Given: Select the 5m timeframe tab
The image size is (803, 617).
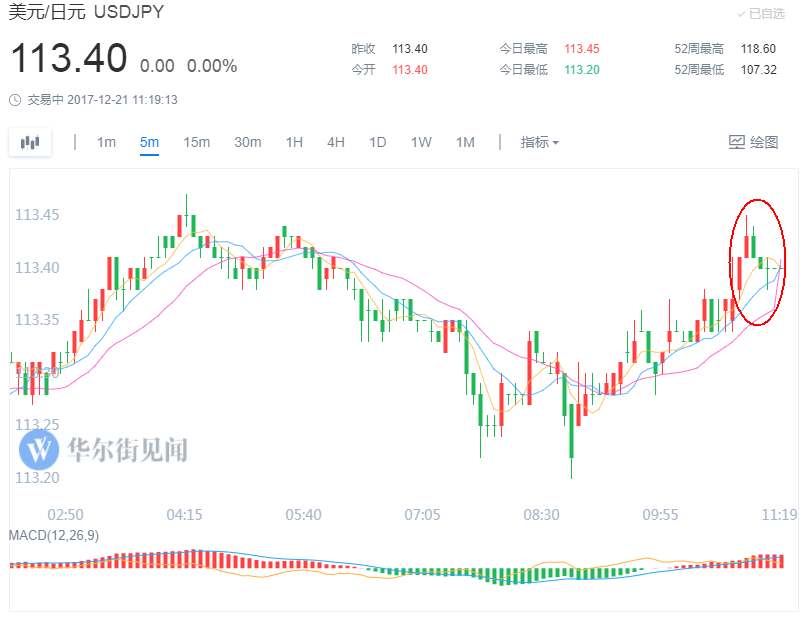Looking at the screenshot, I should tap(149, 142).
